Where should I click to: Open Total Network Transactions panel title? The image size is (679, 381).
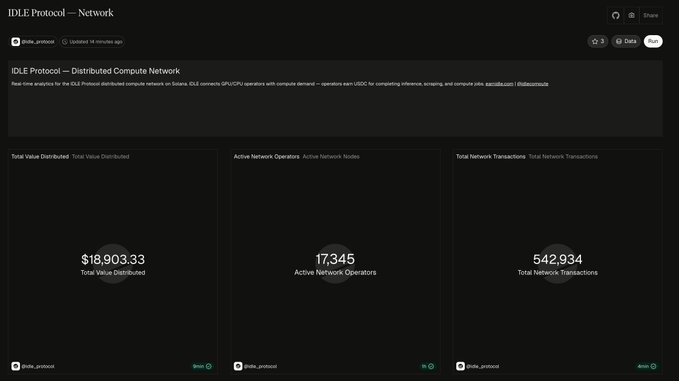coord(491,156)
